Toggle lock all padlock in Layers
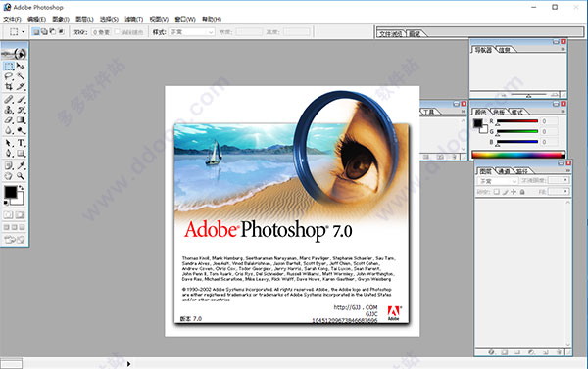The image size is (588, 369). coord(522,192)
